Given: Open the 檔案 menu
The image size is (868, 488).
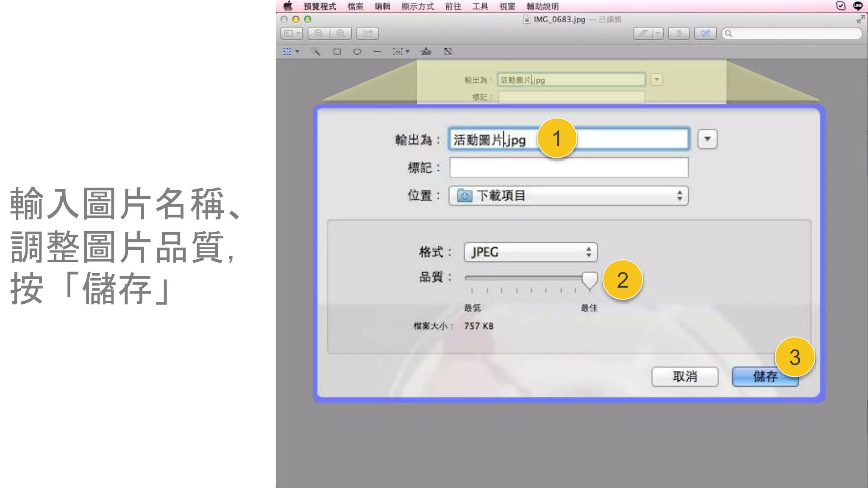Looking at the screenshot, I should tap(355, 6).
